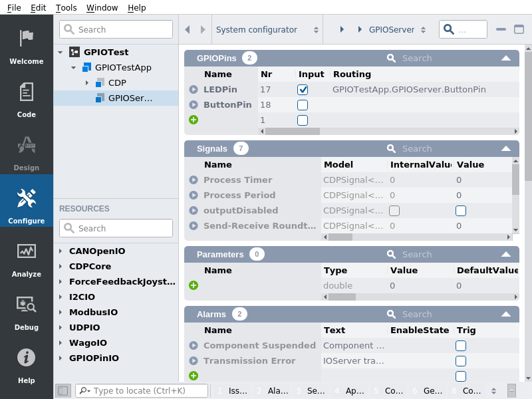Image resolution: width=532 pixels, height=399 pixels.
Task: Open the Window menu
Action: pos(102,7)
